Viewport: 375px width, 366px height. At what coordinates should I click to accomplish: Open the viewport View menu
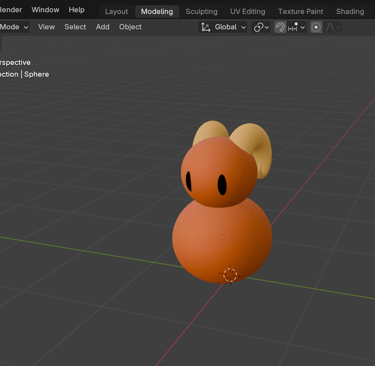[46, 27]
